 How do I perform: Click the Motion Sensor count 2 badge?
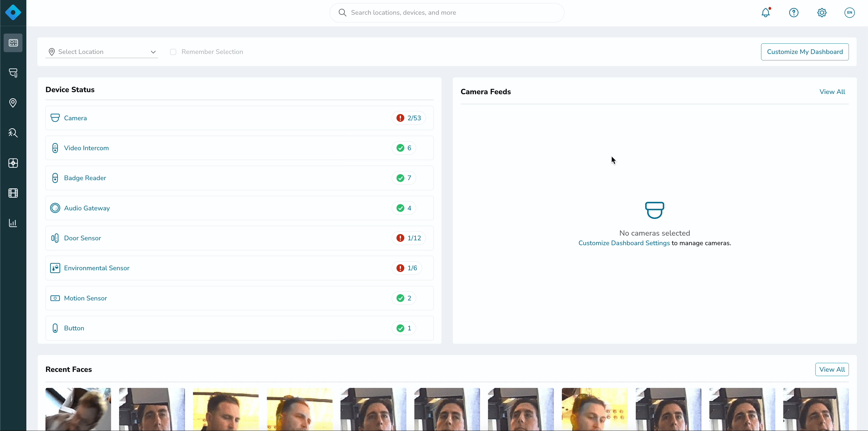(404, 298)
